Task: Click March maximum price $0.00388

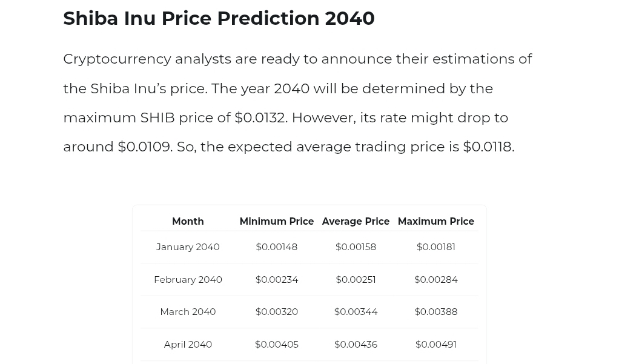Action: pyautogui.click(x=435, y=312)
